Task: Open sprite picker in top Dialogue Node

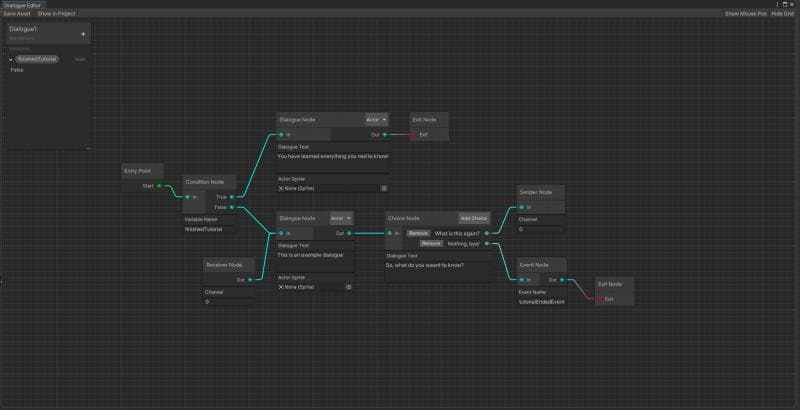Action: point(384,188)
